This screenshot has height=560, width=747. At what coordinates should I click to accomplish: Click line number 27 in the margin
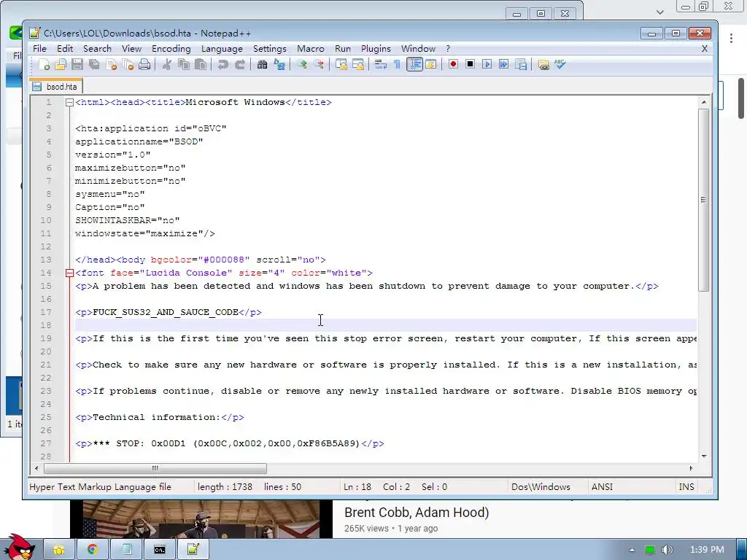(x=46, y=443)
